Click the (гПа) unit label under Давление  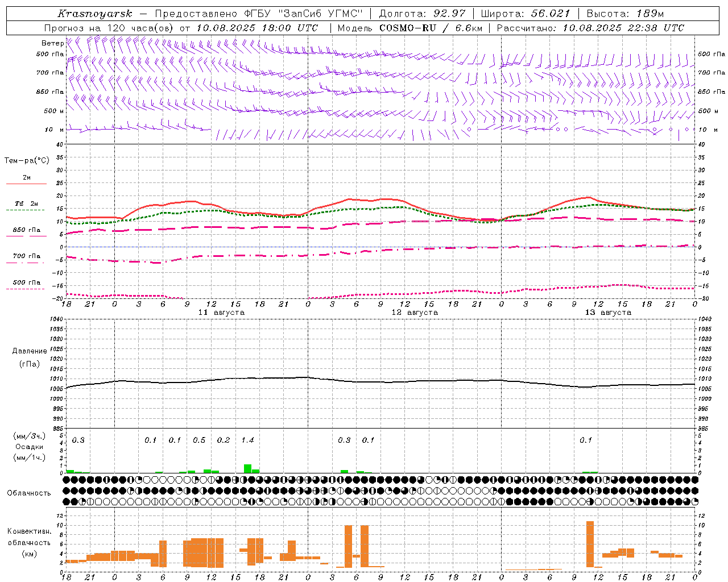[30, 364]
